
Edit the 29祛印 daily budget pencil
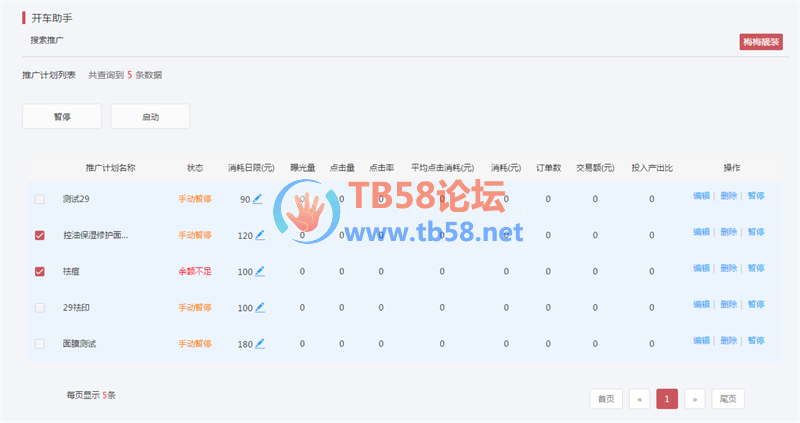pyautogui.click(x=260, y=307)
